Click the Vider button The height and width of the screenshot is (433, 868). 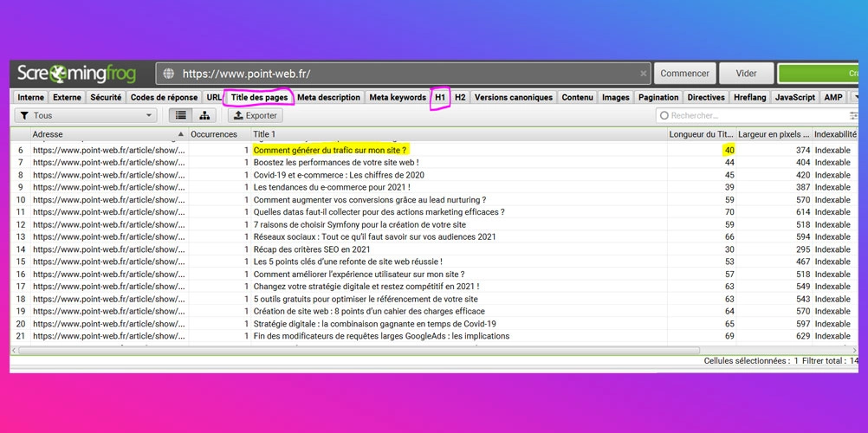746,74
